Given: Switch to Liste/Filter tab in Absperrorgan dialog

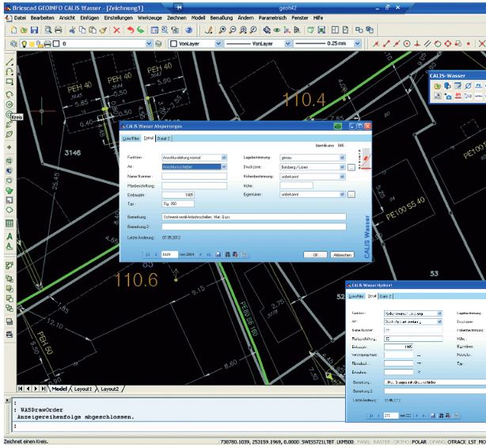Looking at the screenshot, I should click(x=131, y=139).
